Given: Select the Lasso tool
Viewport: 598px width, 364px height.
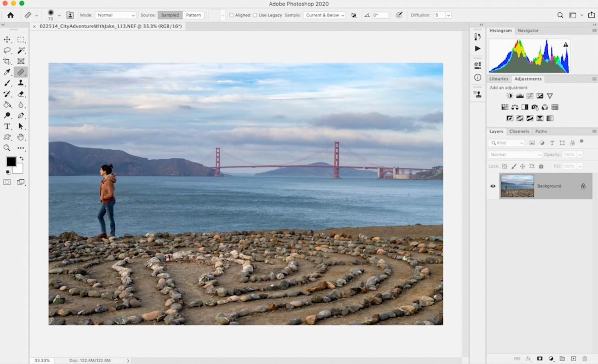Looking at the screenshot, I should 7,51.
